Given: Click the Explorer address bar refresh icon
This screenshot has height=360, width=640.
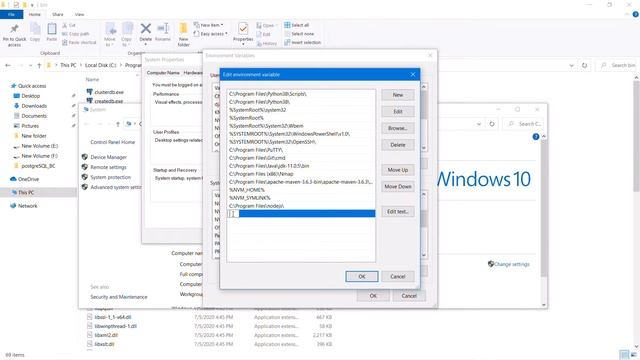Looking at the screenshot, I should 584,65.
